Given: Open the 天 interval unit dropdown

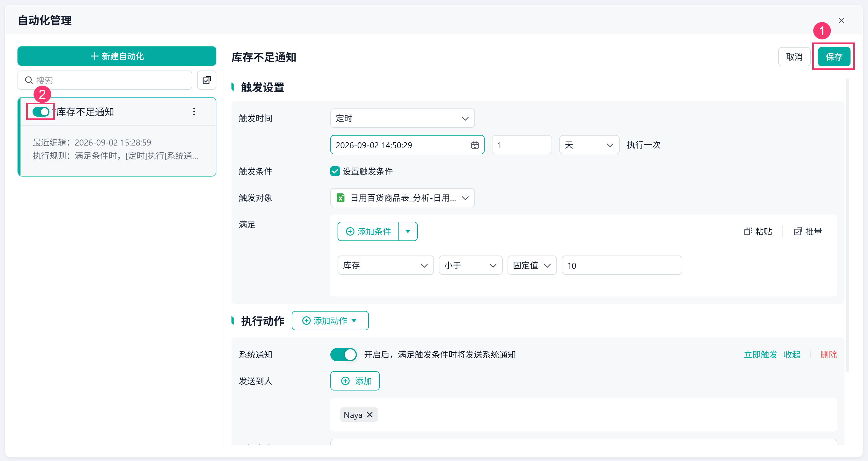Looking at the screenshot, I should [x=589, y=145].
